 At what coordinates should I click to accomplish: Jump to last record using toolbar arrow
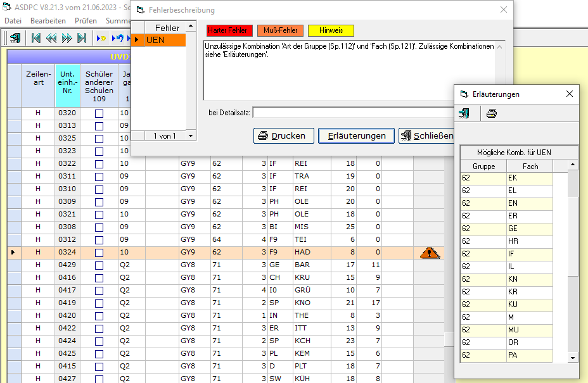click(x=82, y=38)
